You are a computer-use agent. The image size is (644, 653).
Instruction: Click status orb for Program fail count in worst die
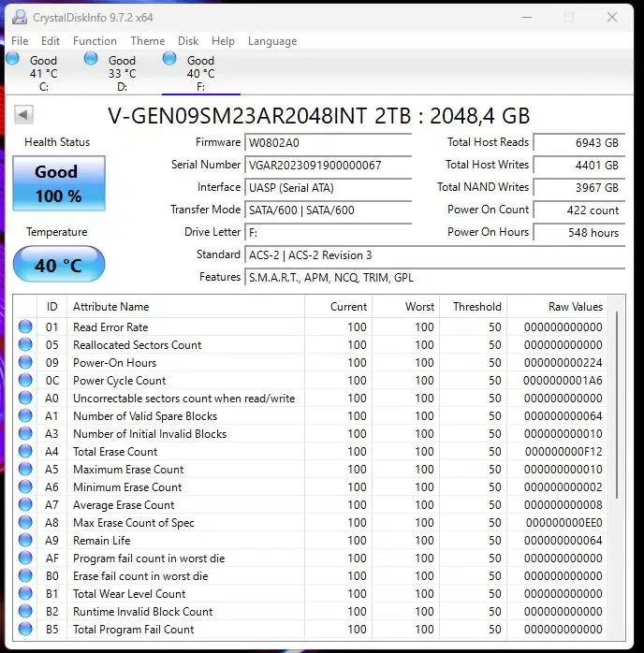pos(25,558)
